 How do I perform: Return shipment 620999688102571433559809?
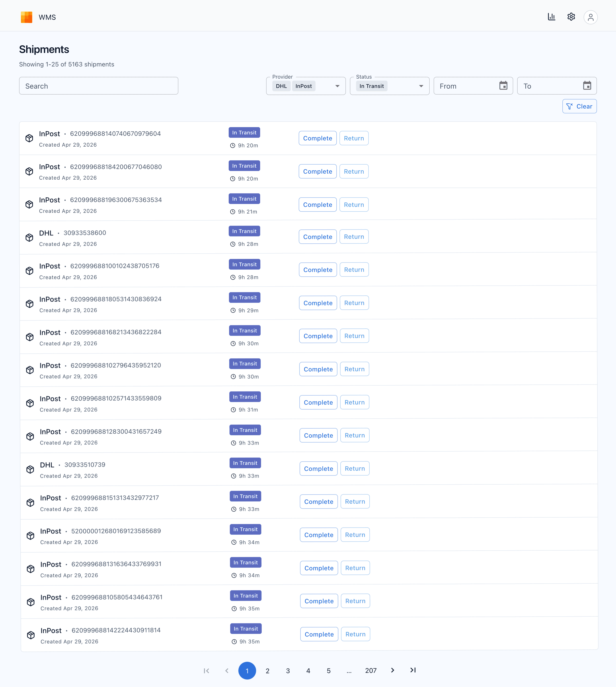click(x=355, y=402)
